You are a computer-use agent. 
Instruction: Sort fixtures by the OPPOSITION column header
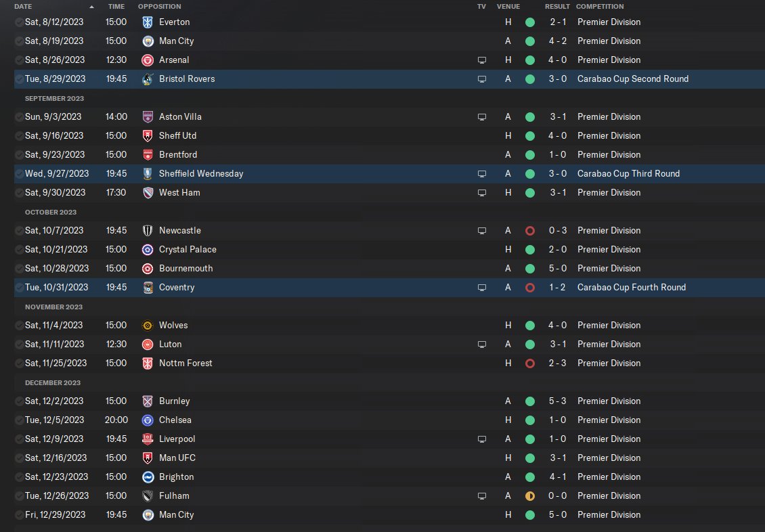click(x=159, y=6)
